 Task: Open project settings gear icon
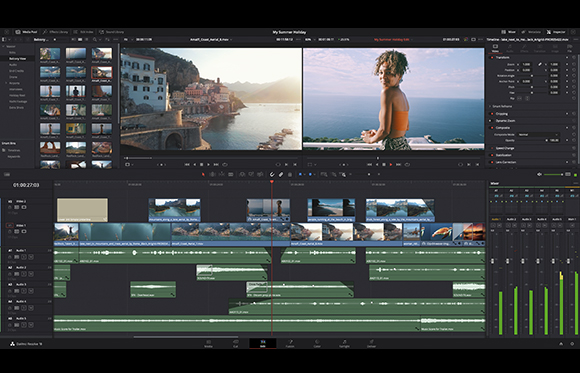point(572,344)
